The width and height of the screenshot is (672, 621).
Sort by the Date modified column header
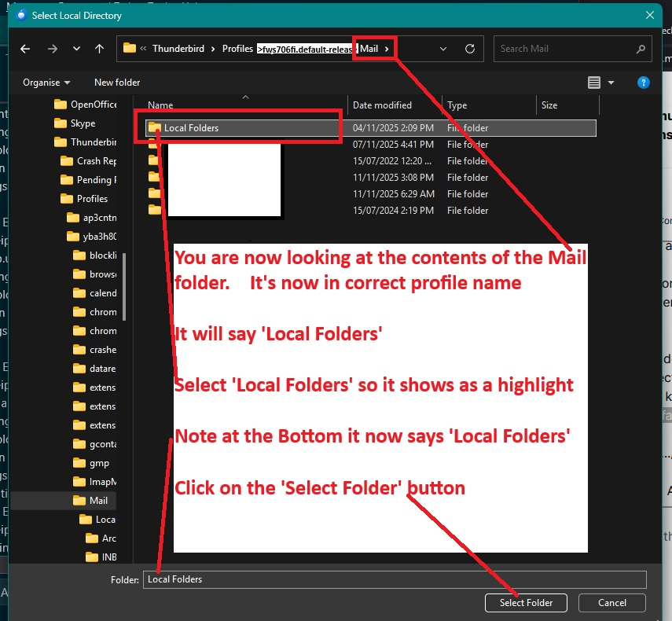(x=382, y=105)
